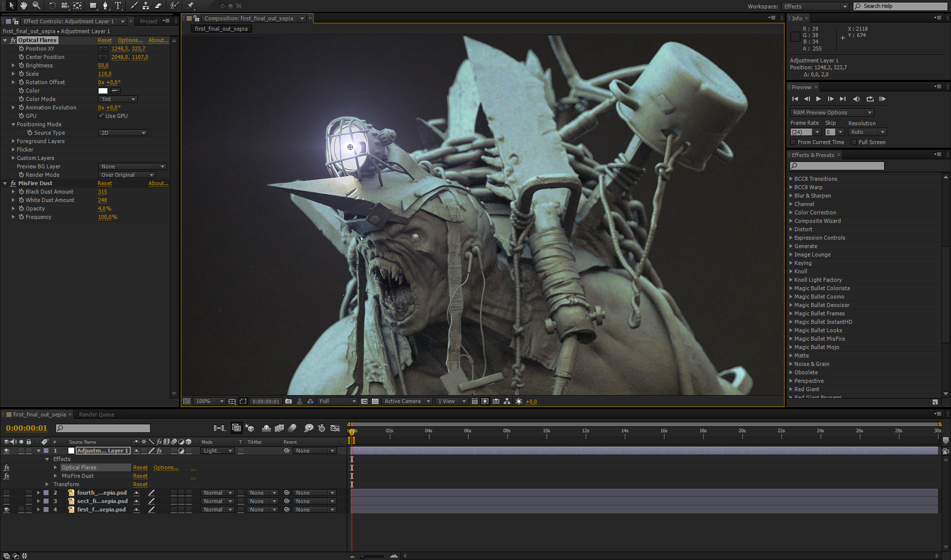Uncheck the Use GPU checkbox
Image resolution: width=951 pixels, height=560 pixels.
tap(101, 116)
